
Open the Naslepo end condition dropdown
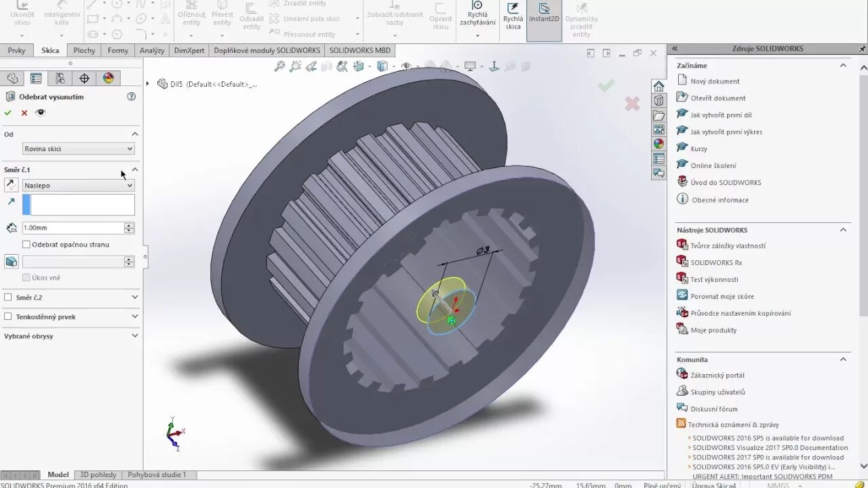[79, 185]
